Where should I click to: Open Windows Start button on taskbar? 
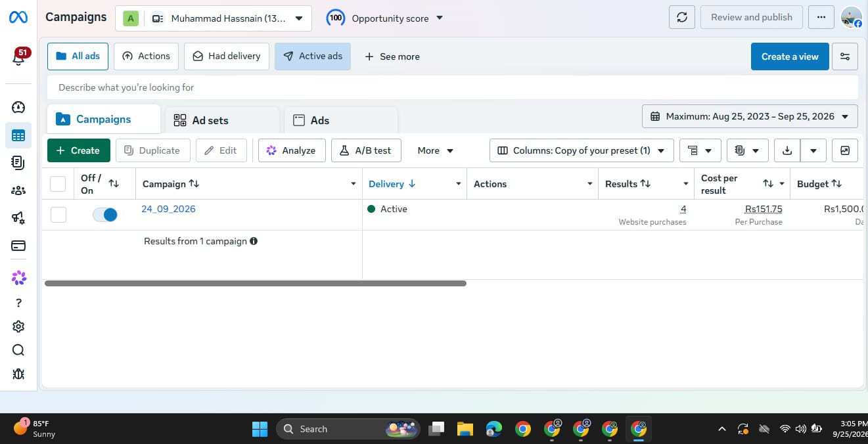pos(260,429)
